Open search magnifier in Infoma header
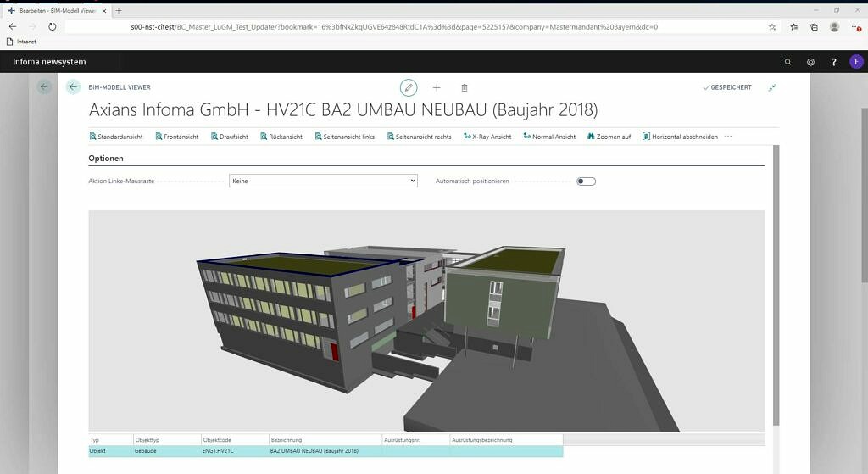This screenshot has height=474, width=868. click(x=787, y=62)
